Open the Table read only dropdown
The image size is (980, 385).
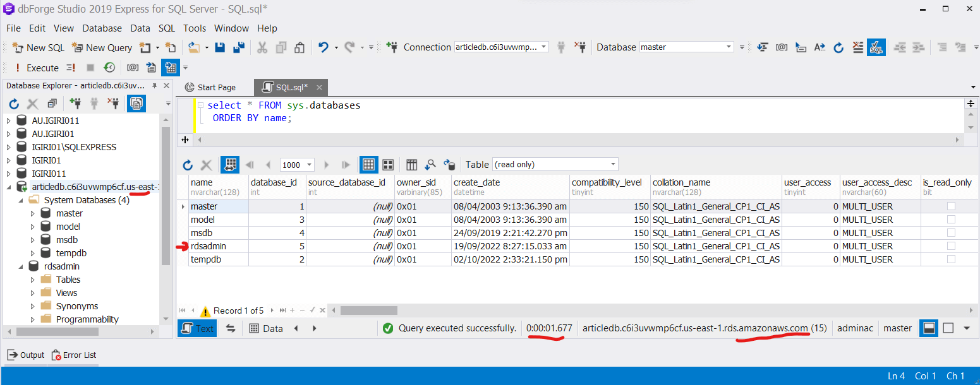[x=613, y=165]
